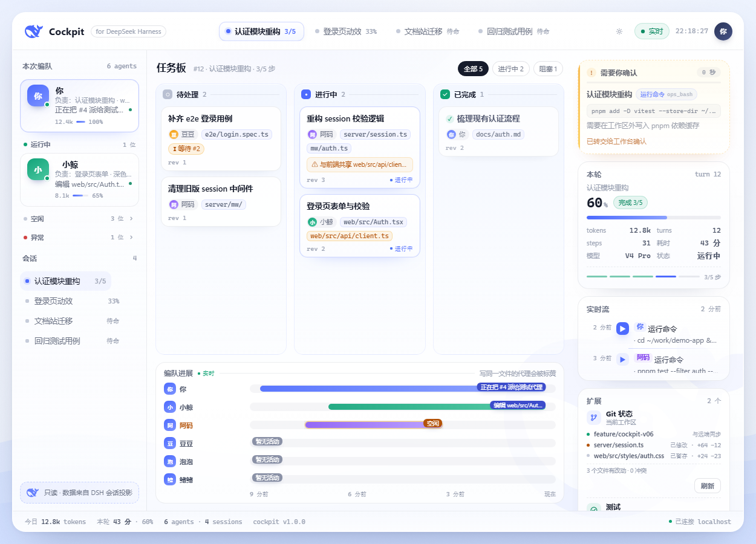Viewport: 756px width, 544px height.
Task: Toggle the theme sun icon
Action: coord(619,31)
